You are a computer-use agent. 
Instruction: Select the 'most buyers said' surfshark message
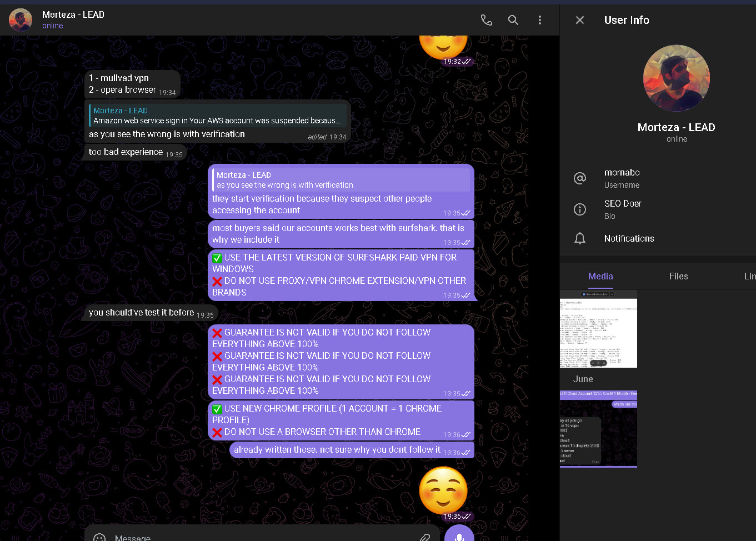pyautogui.click(x=341, y=234)
